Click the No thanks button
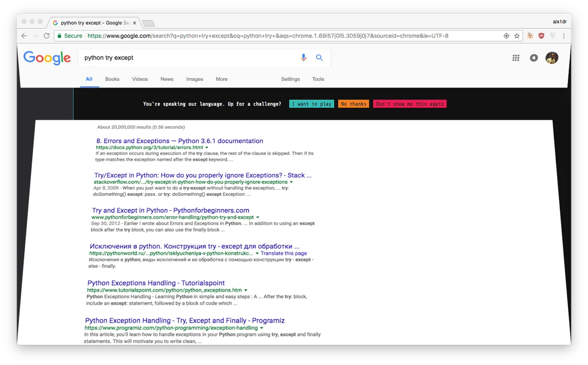Screen dimensions: 588x365 pyautogui.click(x=354, y=104)
